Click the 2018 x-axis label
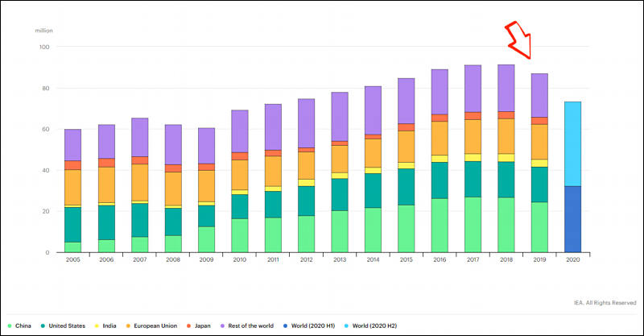The height and width of the screenshot is (336, 644). 506,260
